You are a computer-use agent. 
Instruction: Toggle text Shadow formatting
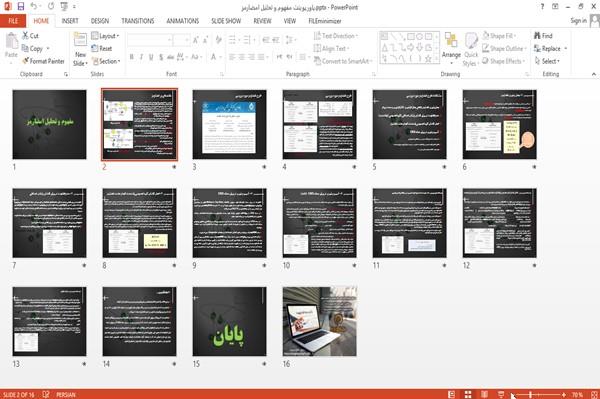point(161,57)
